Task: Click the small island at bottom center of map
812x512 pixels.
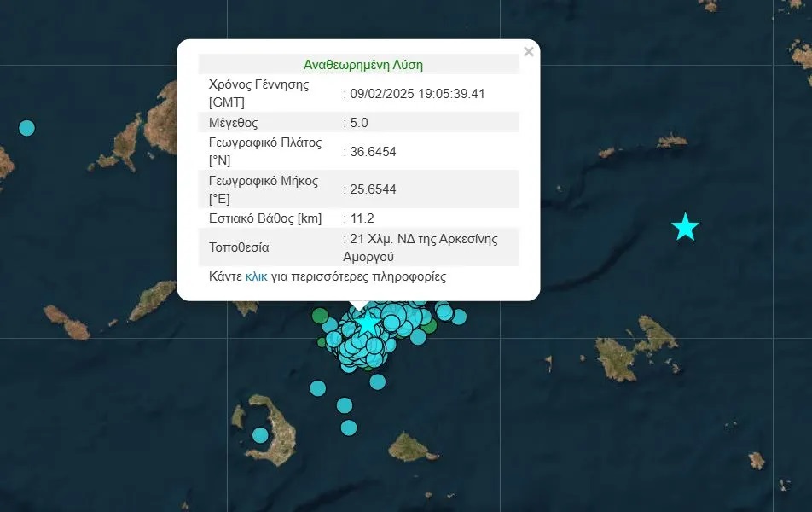Action: pyautogui.click(x=413, y=447)
